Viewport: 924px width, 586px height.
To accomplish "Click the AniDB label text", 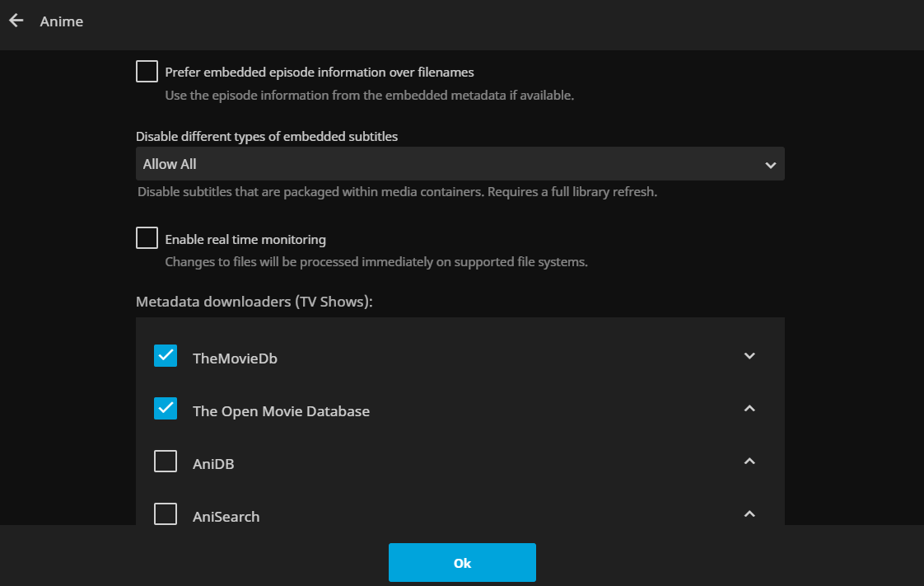I will tap(213, 464).
